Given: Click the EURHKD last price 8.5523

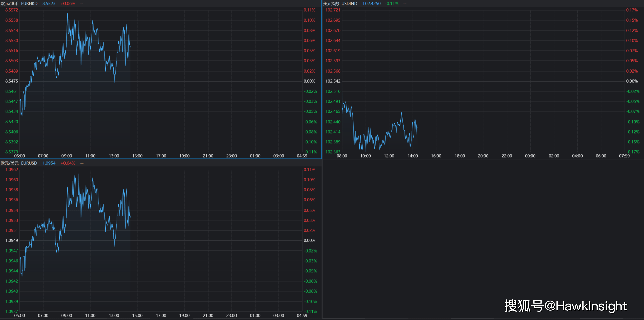Looking at the screenshot, I should [x=49, y=4].
